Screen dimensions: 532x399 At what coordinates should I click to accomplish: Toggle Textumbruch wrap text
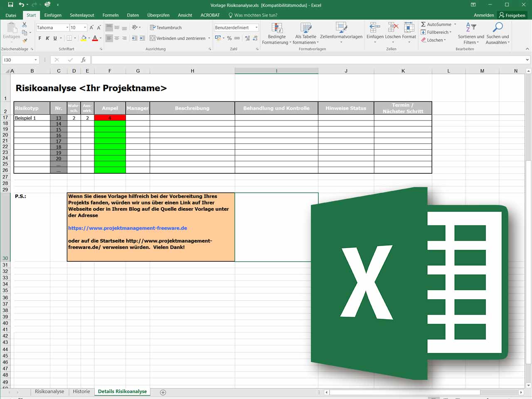165,27
